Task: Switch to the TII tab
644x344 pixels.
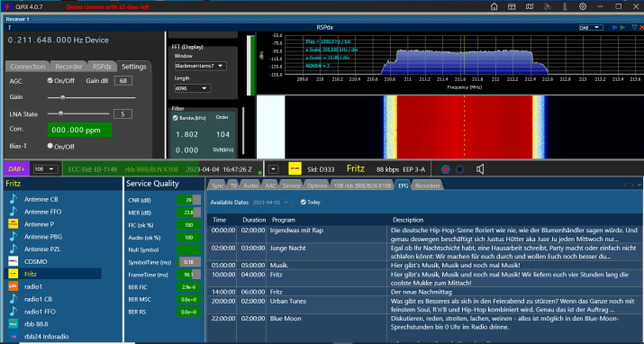Action: (233, 186)
